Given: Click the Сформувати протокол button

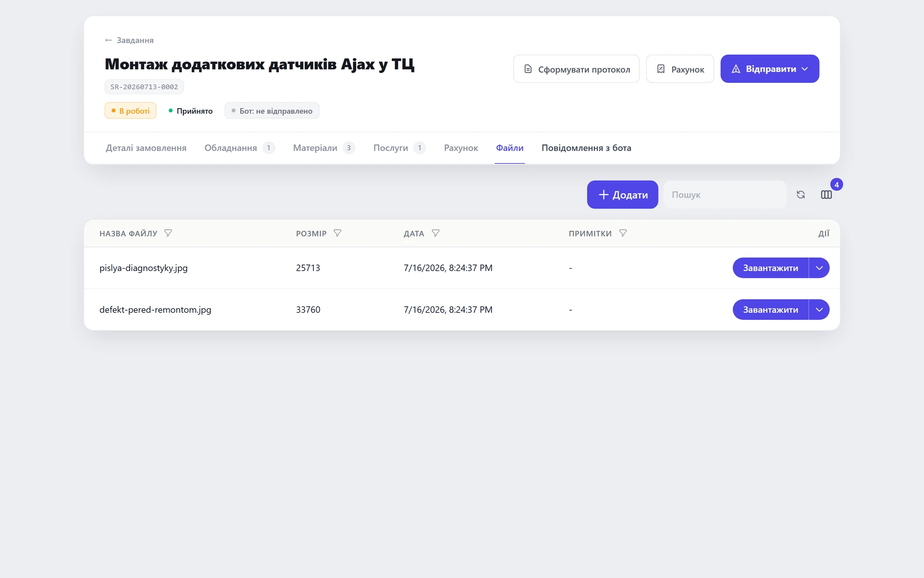Looking at the screenshot, I should [576, 69].
